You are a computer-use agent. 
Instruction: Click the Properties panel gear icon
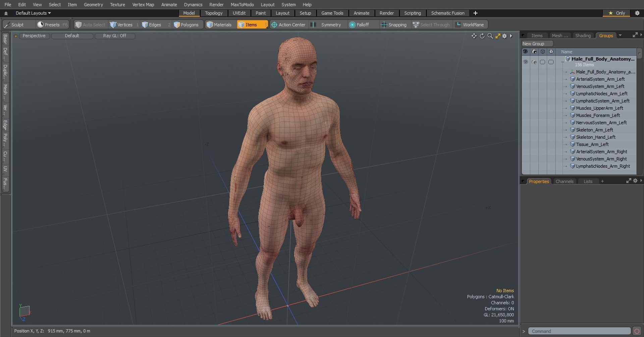click(x=635, y=181)
